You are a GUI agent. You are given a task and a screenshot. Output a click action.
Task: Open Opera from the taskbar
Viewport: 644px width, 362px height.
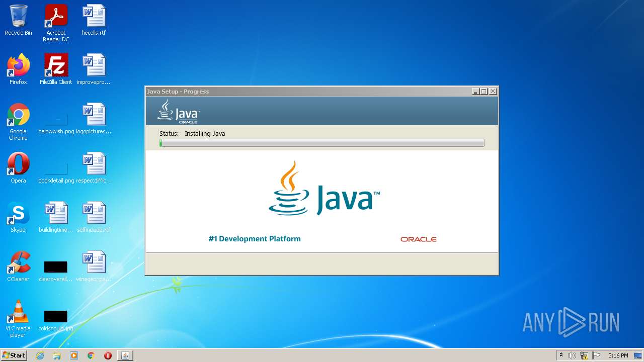pyautogui.click(x=108, y=355)
